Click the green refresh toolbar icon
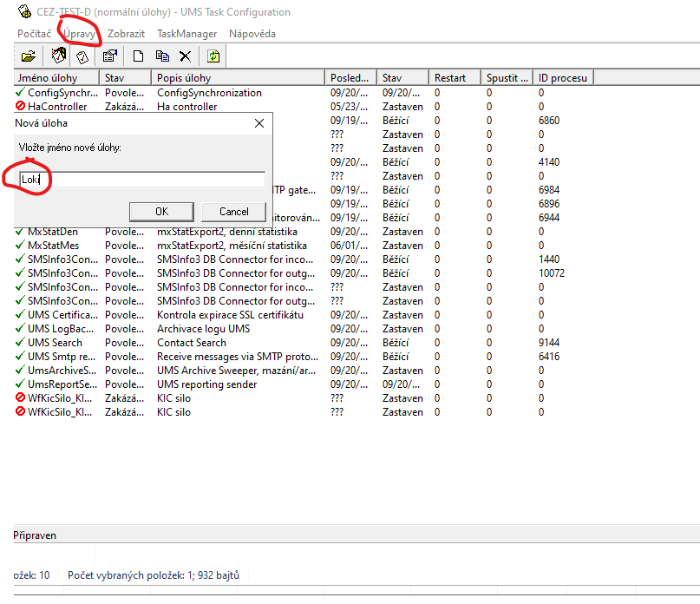Screen dimensions: 700x604 (213, 56)
